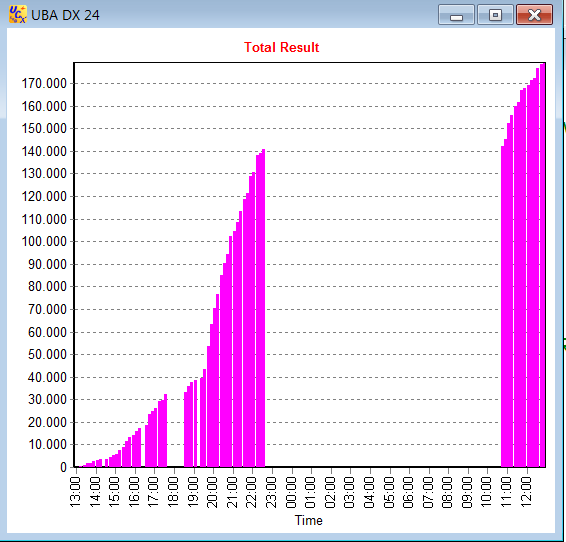Screen dimensions: 566x542
Task: Click the Total Result chart title
Action: click(x=282, y=47)
